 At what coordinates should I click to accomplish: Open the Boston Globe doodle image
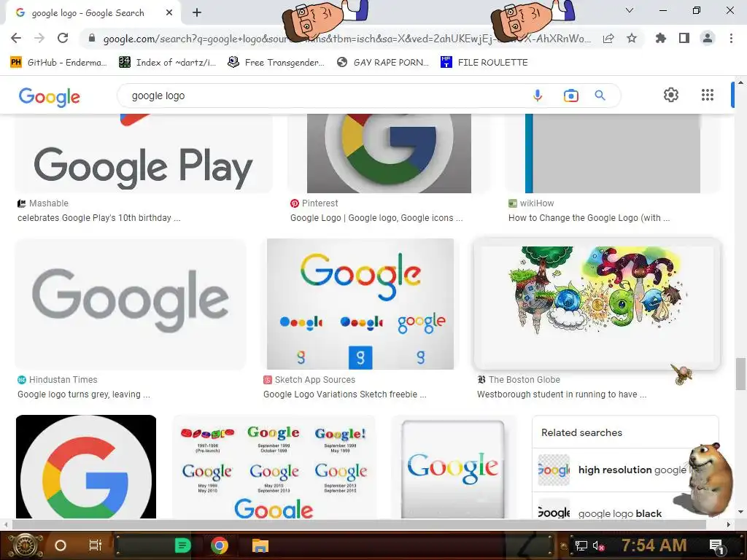[x=597, y=304]
